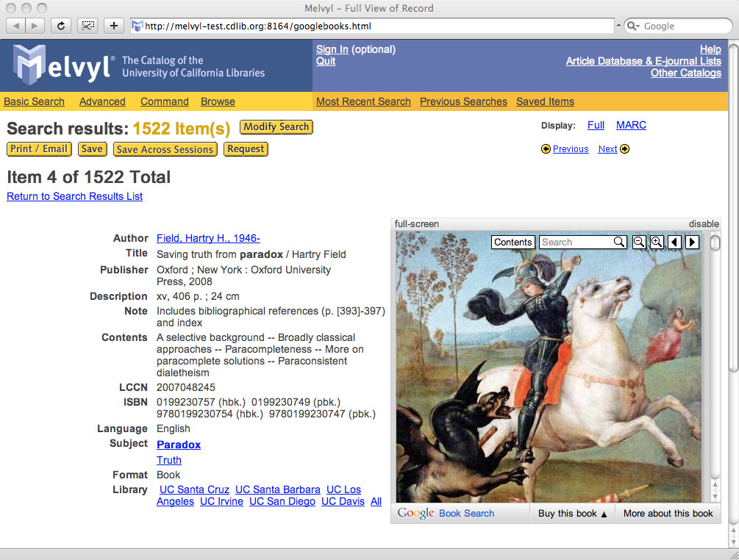Go to next page in book viewer
Image resolution: width=739 pixels, height=560 pixels.
[x=692, y=242]
